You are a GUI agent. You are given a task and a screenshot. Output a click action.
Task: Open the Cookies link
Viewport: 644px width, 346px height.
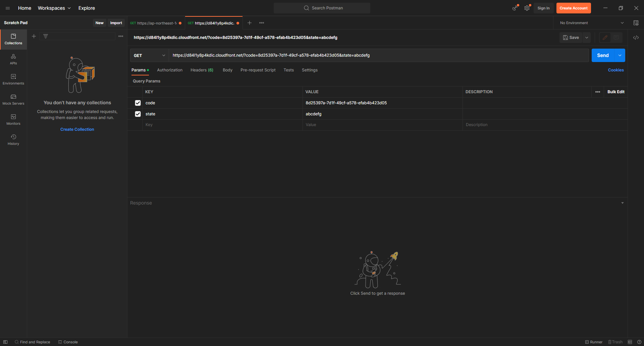click(616, 70)
